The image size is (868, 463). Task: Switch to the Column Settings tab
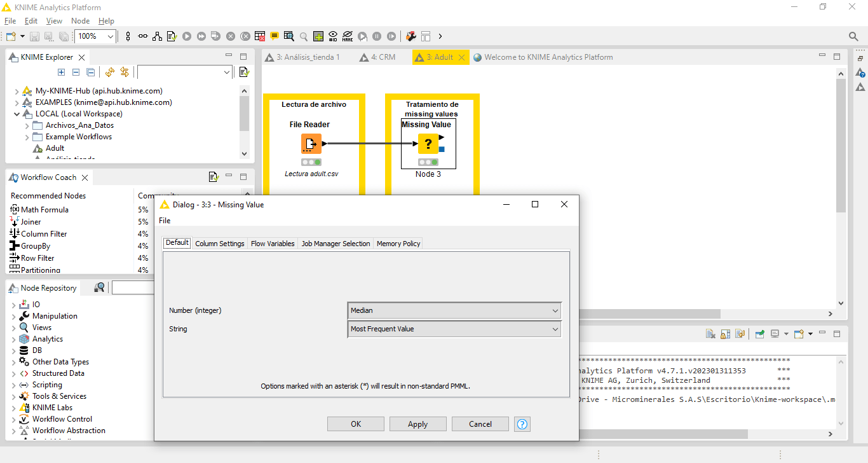(x=220, y=244)
